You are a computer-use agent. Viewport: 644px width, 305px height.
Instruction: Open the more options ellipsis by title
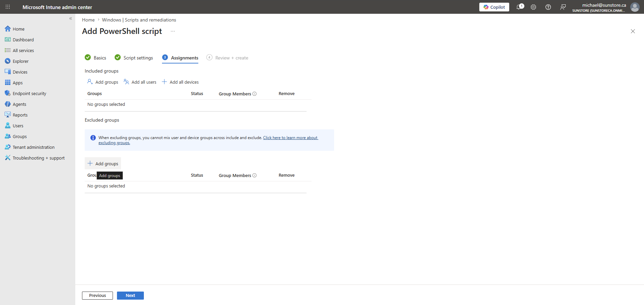pos(173,31)
